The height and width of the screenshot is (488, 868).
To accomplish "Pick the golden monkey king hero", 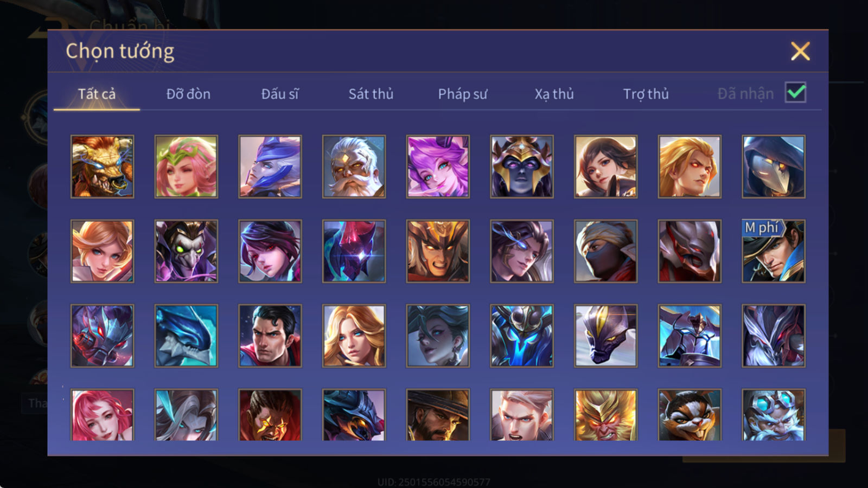I will (x=605, y=415).
